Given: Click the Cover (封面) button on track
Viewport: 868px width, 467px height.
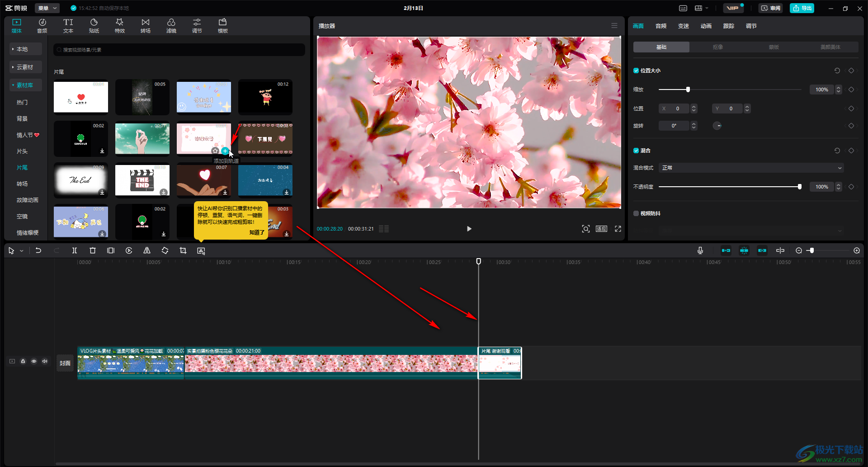Looking at the screenshot, I should 65,363.
